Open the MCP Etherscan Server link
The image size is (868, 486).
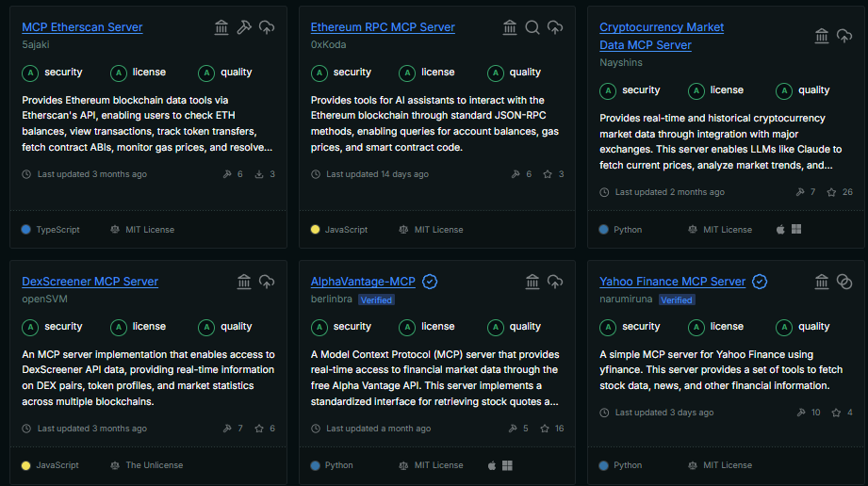point(82,27)
